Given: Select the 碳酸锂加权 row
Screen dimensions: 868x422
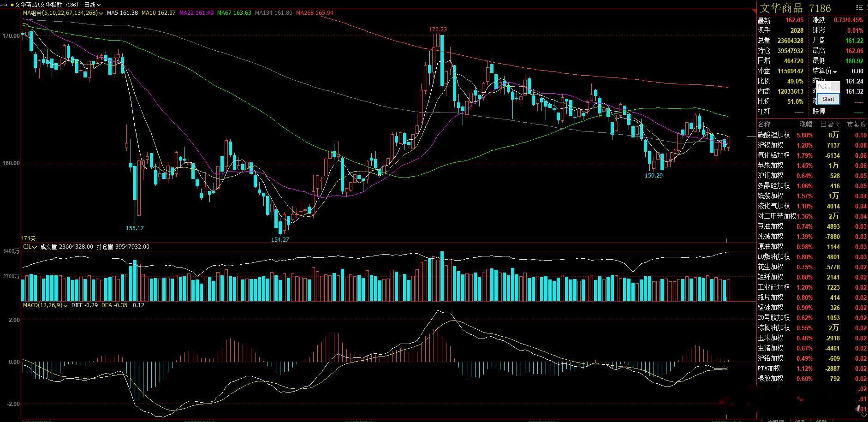Looking at the screenshot, I should pyautogui.click(x=812, y=135).
